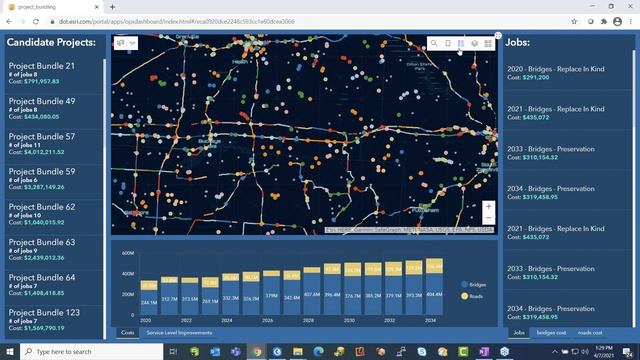Open Microsoft Edge from the taskbar

click(318, 351)
